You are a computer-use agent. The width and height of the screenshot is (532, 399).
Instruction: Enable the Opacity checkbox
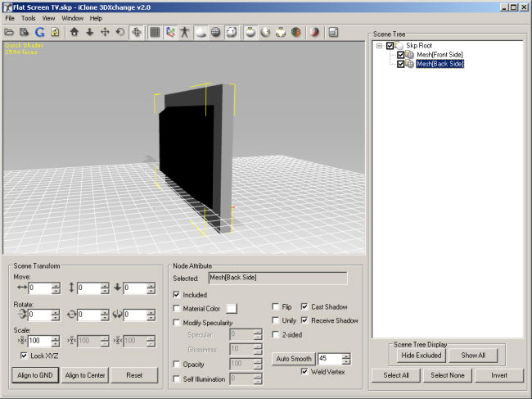(x=177, y=364)
